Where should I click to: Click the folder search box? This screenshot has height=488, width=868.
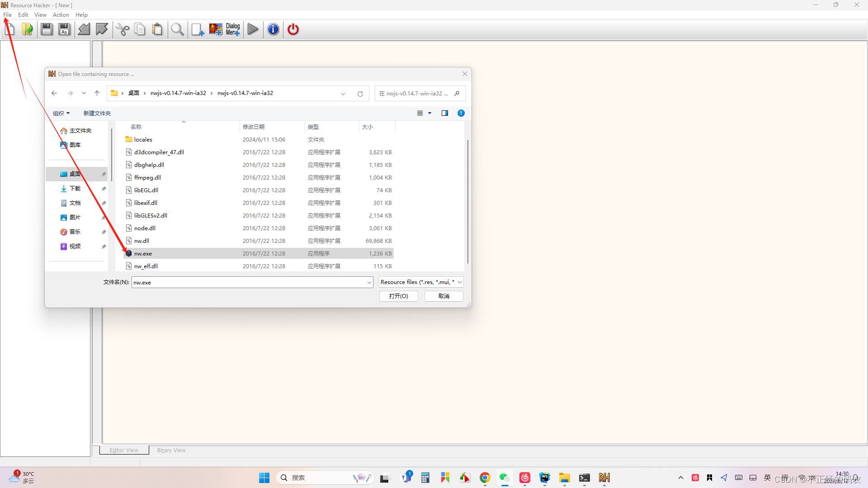(420, 94)
